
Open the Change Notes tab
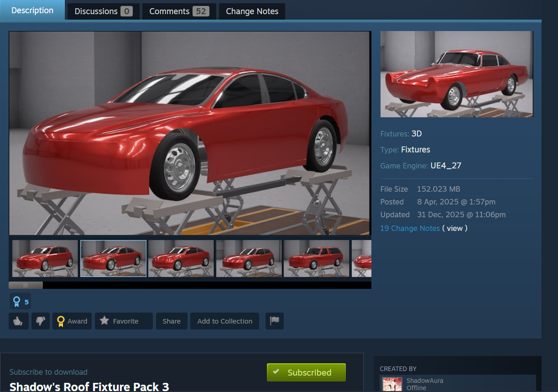coord(252,11)
